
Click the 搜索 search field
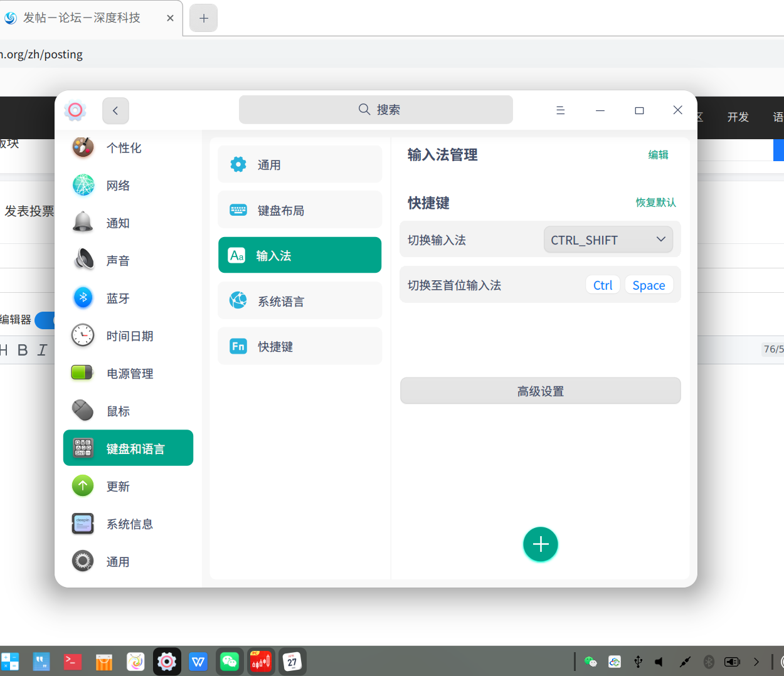(x=376, y=110)
